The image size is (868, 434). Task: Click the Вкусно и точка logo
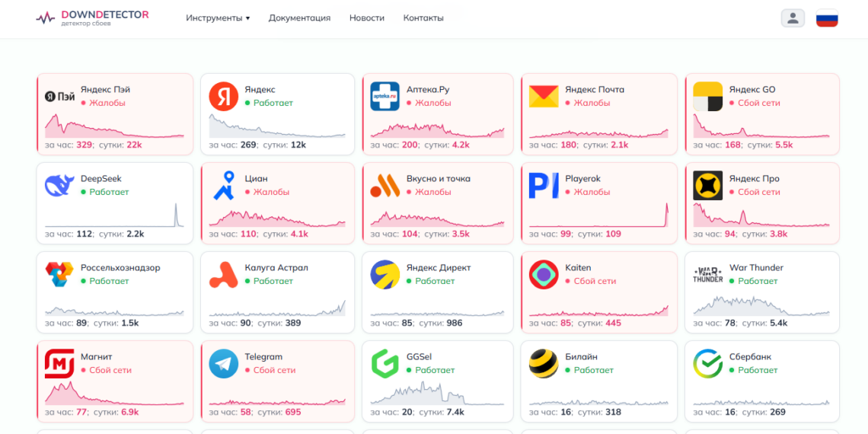385,186
